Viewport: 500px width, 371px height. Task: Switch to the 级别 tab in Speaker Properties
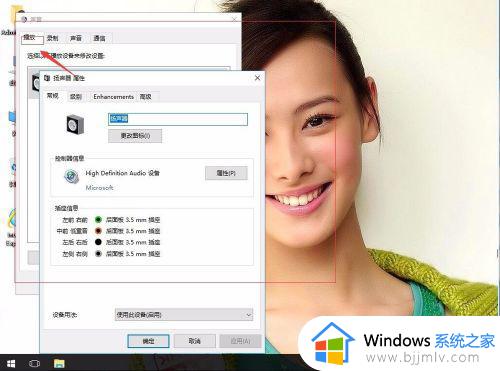76,97
